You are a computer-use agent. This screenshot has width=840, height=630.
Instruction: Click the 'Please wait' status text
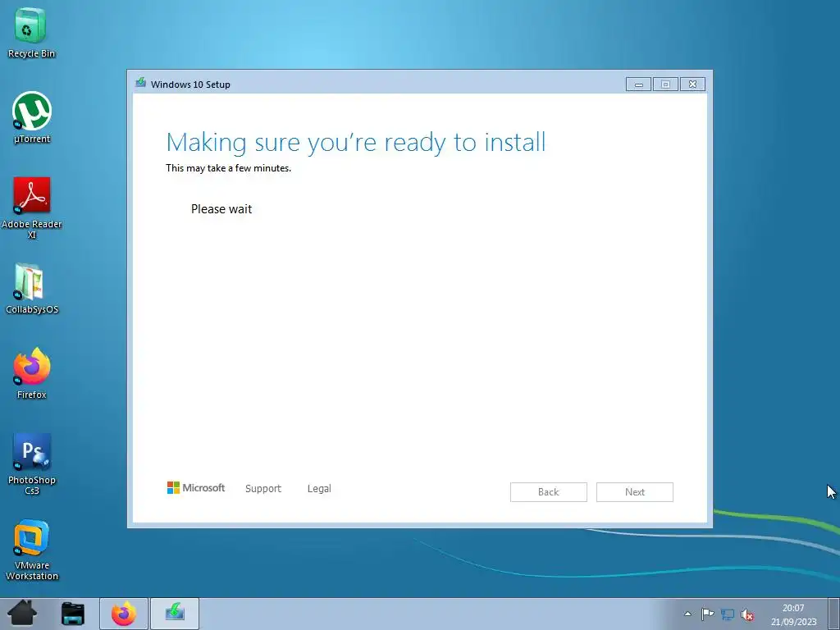click(x=221, y=209)
